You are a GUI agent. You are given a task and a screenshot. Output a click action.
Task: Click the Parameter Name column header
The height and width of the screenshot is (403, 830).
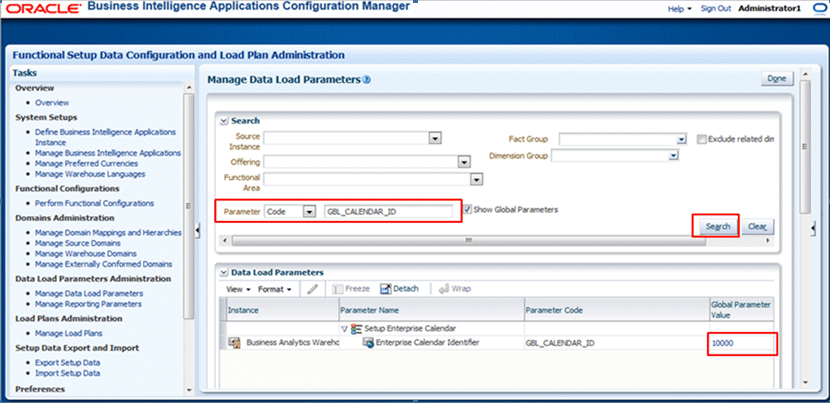431,310
